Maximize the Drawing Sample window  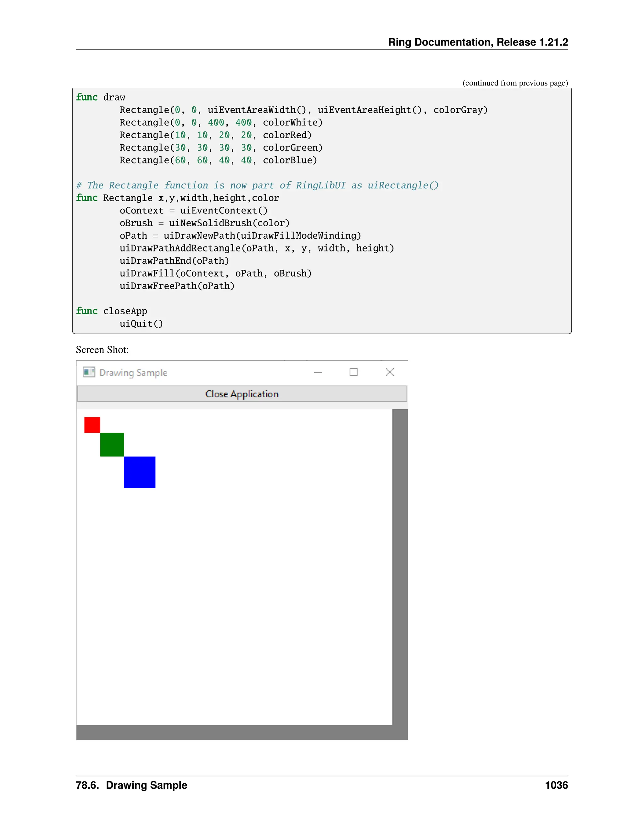point(353,372)
